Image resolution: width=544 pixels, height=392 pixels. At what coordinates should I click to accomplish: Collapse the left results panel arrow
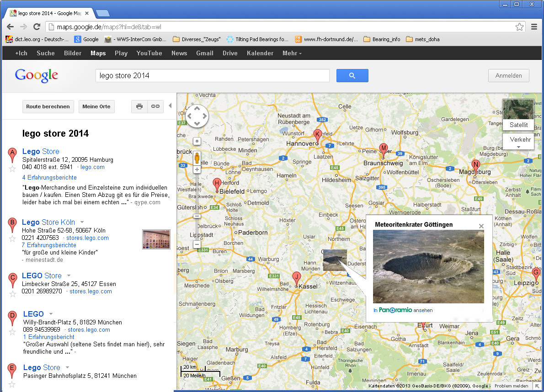170,106
